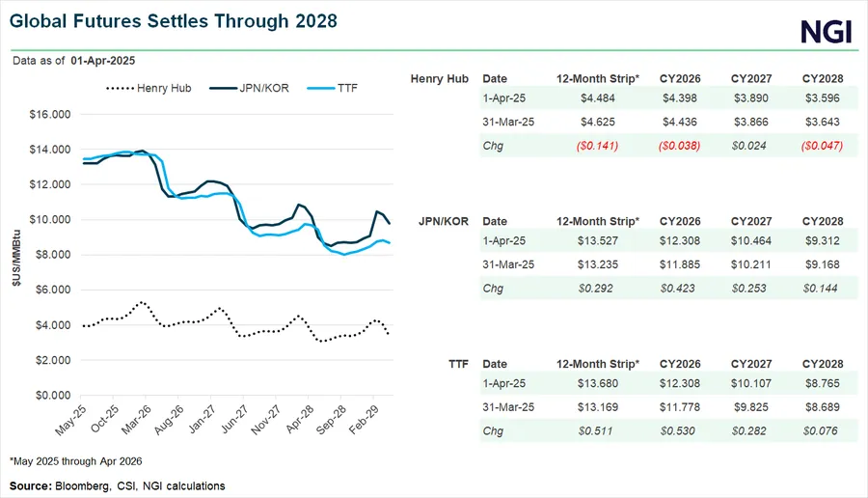Click Henry Hub 12-Month Strip change ($0.141)
The image size is (868, 498).
(x=598, y=146)
